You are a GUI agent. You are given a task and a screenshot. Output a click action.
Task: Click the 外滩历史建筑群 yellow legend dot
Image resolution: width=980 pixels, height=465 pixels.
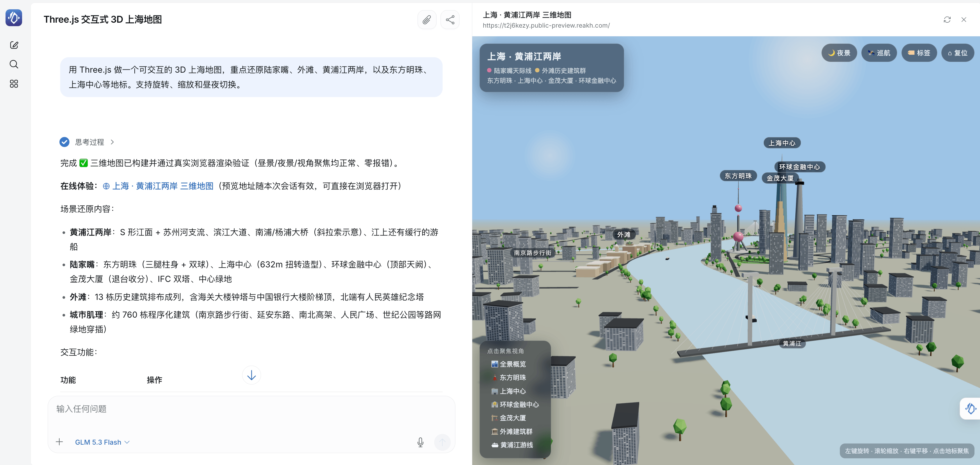(537, 70)
